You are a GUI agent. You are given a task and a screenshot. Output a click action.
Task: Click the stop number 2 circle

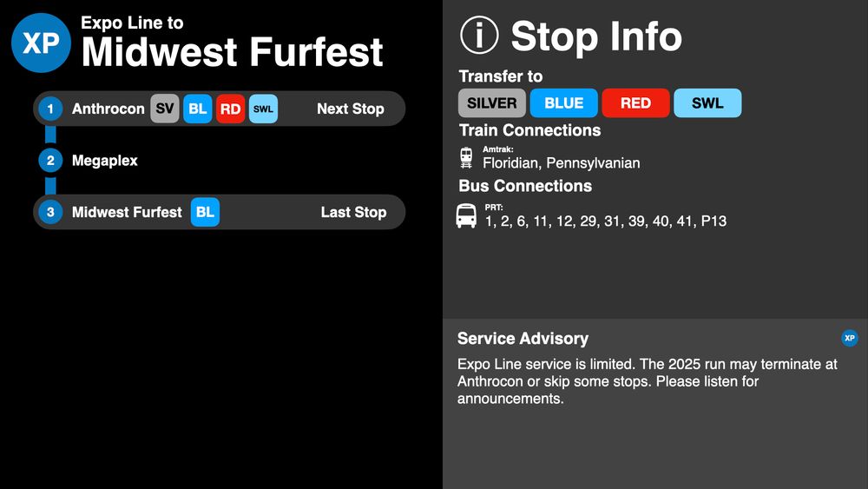pos(50,161)
